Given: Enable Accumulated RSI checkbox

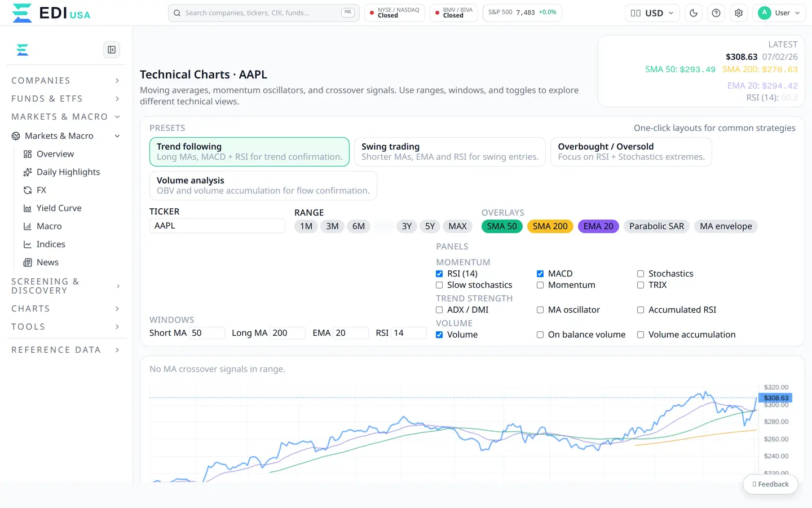Looking at the screenshot, I should 641,310.
